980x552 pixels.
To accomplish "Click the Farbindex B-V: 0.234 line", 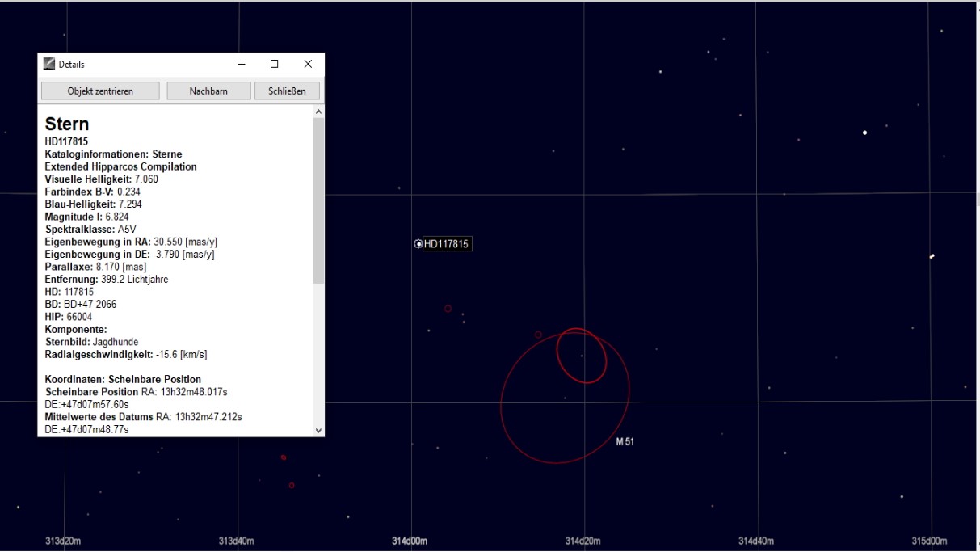I will tap(93, 192).
